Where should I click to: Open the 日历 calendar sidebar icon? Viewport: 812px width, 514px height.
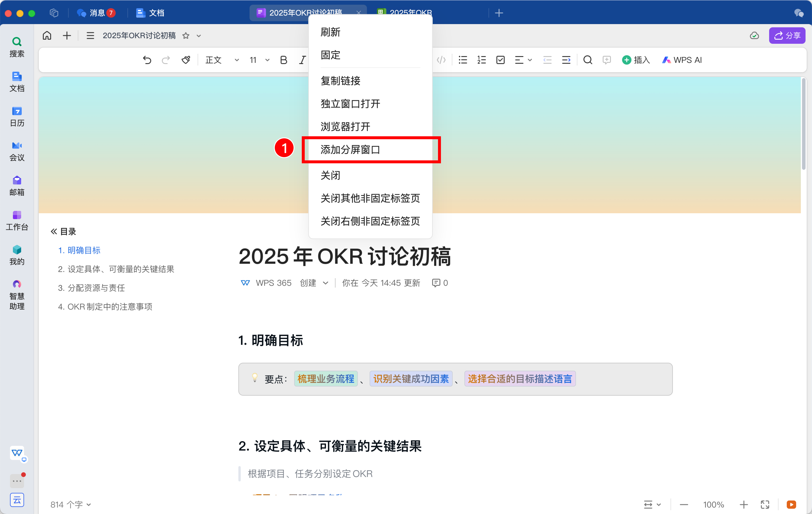[17, 117]
